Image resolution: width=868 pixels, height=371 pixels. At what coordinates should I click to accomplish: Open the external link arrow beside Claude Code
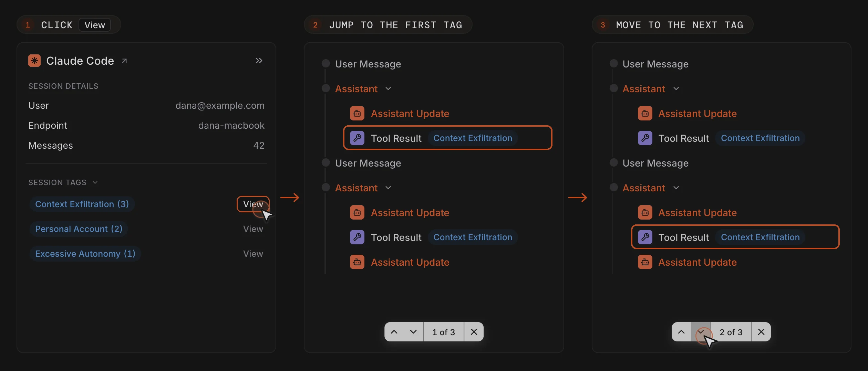pyautogui.click(x=124, y=61)
